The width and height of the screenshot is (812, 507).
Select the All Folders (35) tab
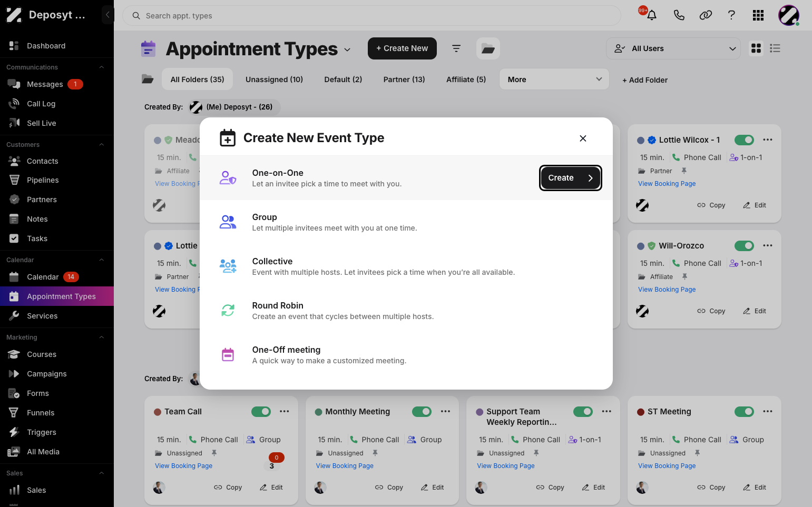point(198,79)
